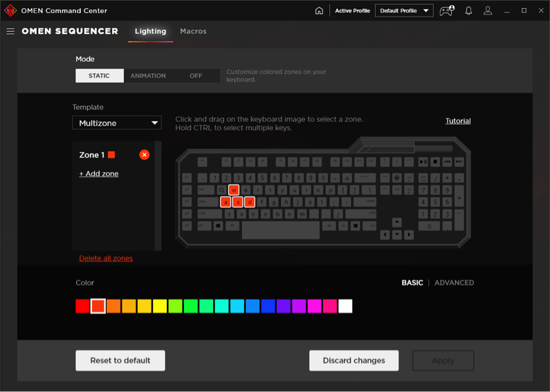
Task: Open the hamburger navigation menu
Action: (10, 32)
